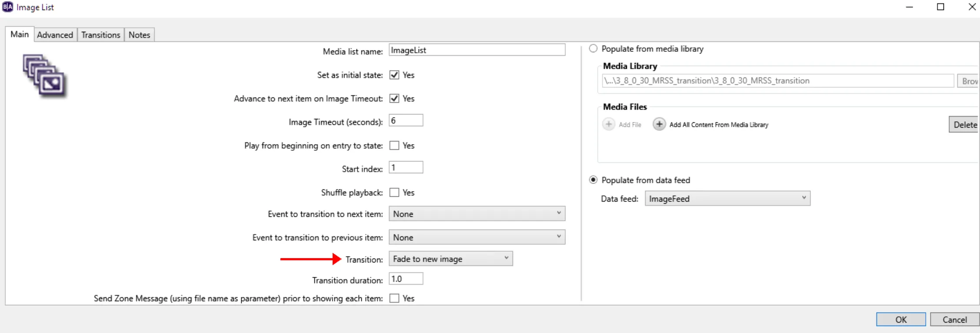980x333 pixels.
Task: Click the 'Add All Content From Media Library' label
Action: tap(719, 125)
